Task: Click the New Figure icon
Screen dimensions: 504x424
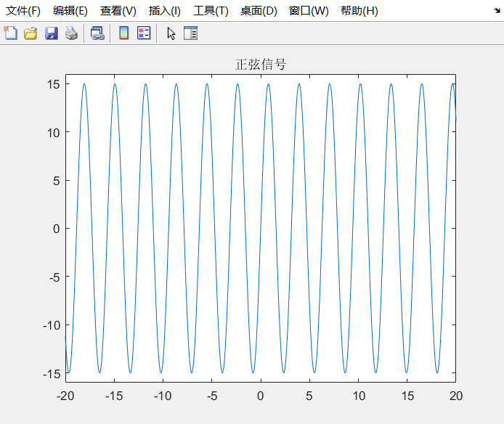Action: click(11, 33)
